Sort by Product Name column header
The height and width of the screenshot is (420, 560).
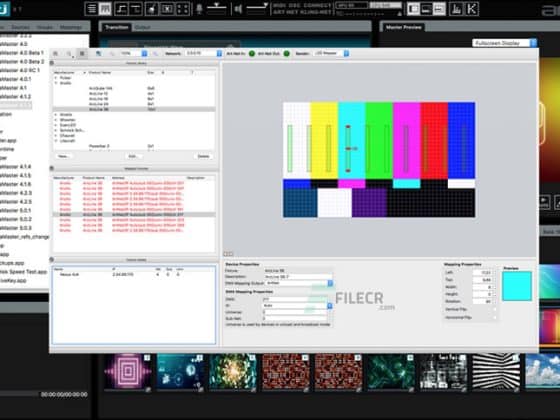point(100,72)
